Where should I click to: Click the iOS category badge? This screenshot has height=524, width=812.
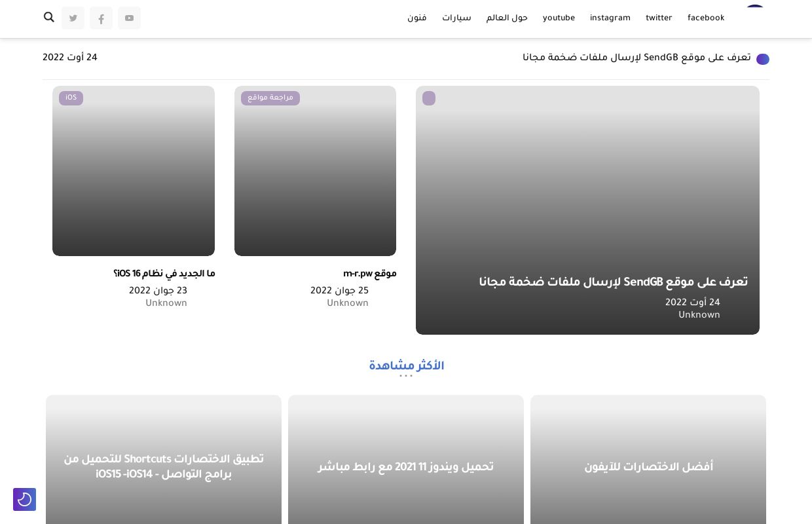coord(71,98)
